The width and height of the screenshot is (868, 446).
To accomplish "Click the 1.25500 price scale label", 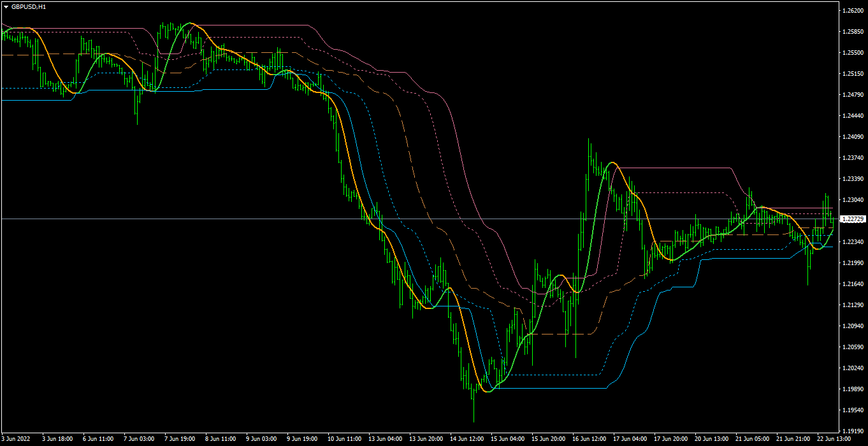I will coord(853,53).
